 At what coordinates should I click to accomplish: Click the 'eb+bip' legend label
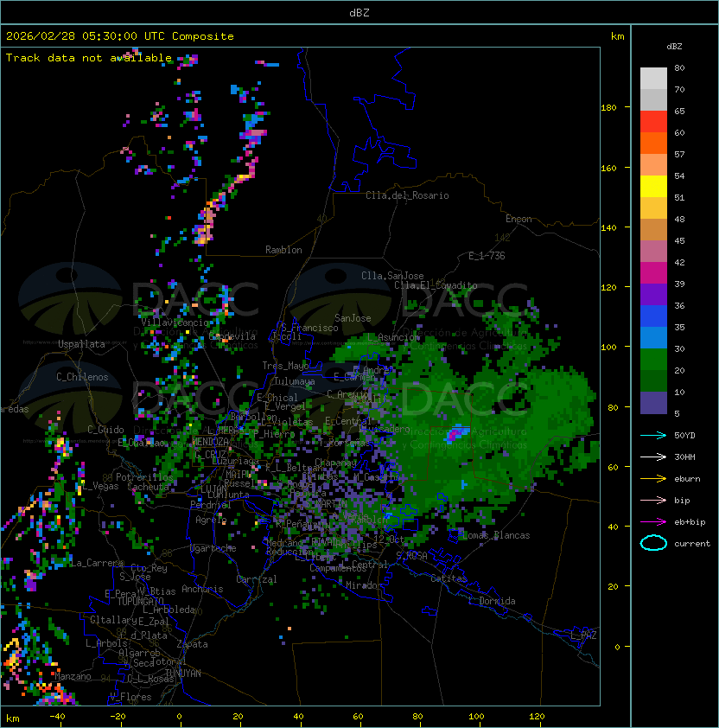click(x=690, y=522)
